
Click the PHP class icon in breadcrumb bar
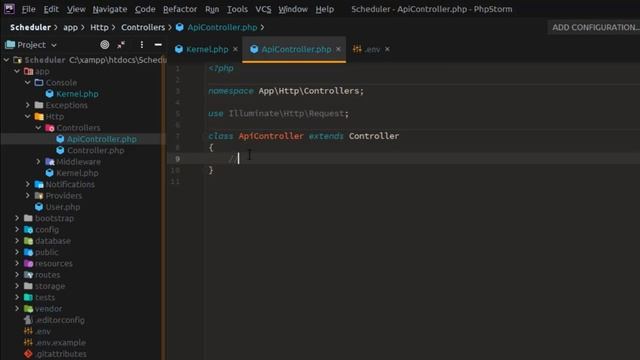coord(180,27)
